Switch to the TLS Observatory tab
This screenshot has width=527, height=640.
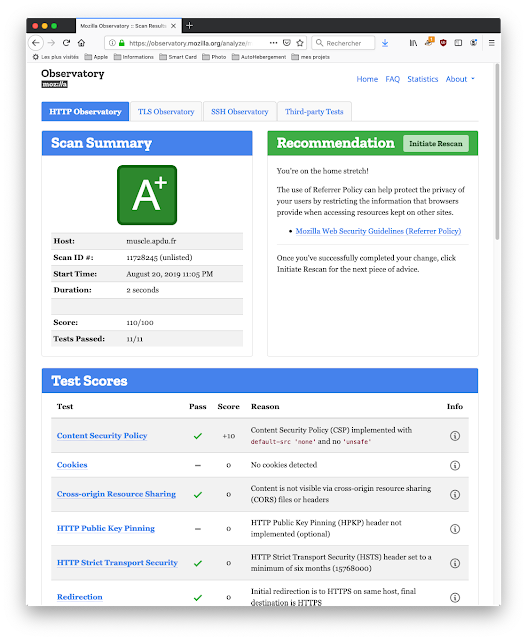(166, 112)
